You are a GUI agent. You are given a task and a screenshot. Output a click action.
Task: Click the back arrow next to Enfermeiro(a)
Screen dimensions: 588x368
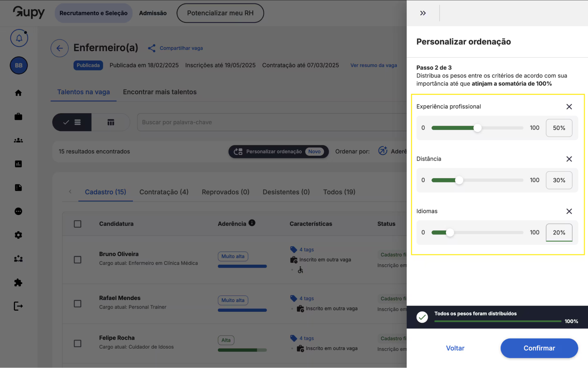pyautogui.click(x=59, y=48)
